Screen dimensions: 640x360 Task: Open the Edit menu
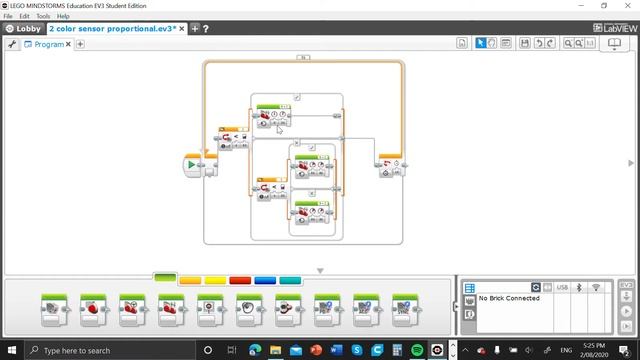(x=24, y=16)
